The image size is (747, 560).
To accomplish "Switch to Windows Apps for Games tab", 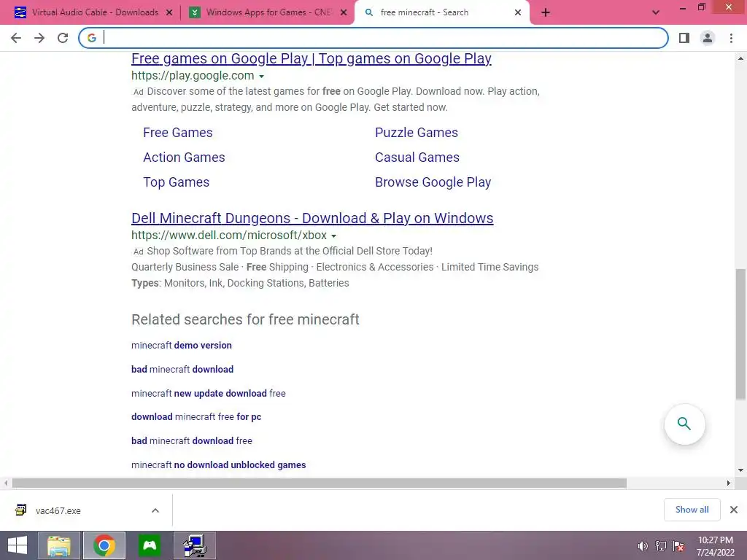I will [267, 12].
